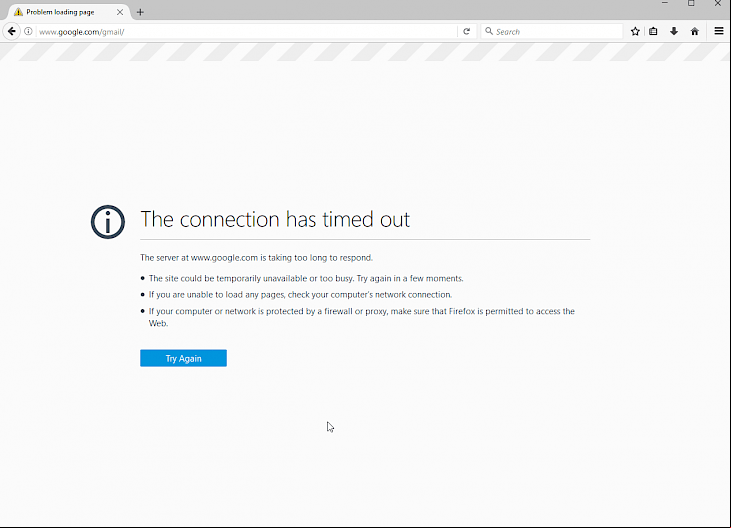Viewport: 731px width, 528px height.
Task: Click the magnifier icon in search box
Action: point(489,31)
